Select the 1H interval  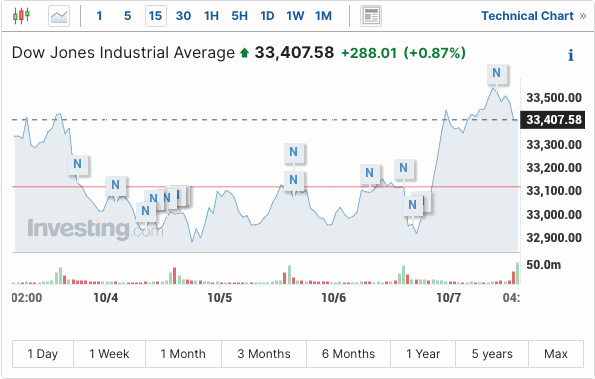click(x=211, y=16)
